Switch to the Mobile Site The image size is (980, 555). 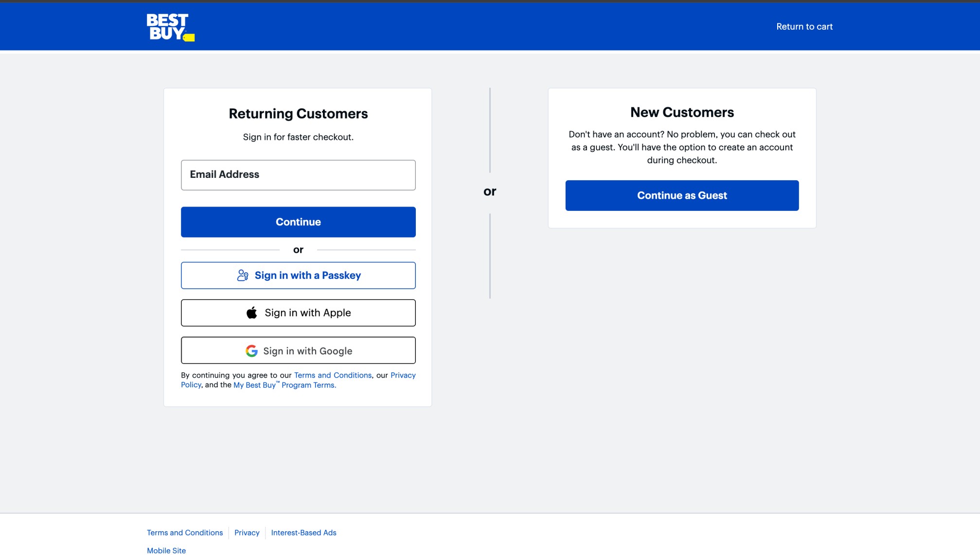166,550
